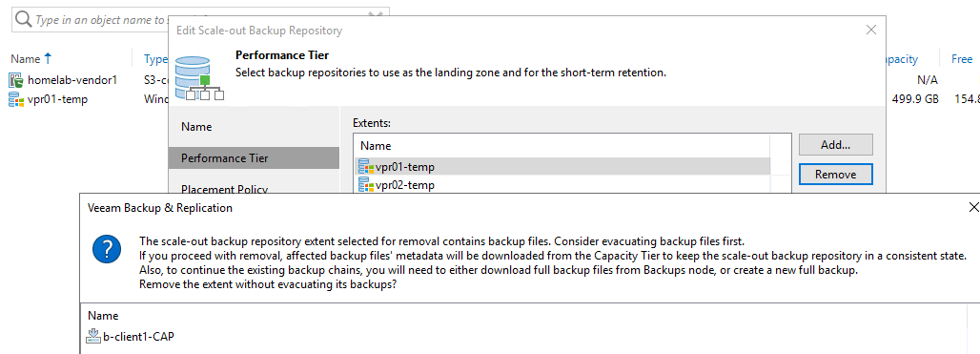Screen dimensions: 980x354
Task: Click the scale-out repository wizard icon
Action: pos(198,77)
